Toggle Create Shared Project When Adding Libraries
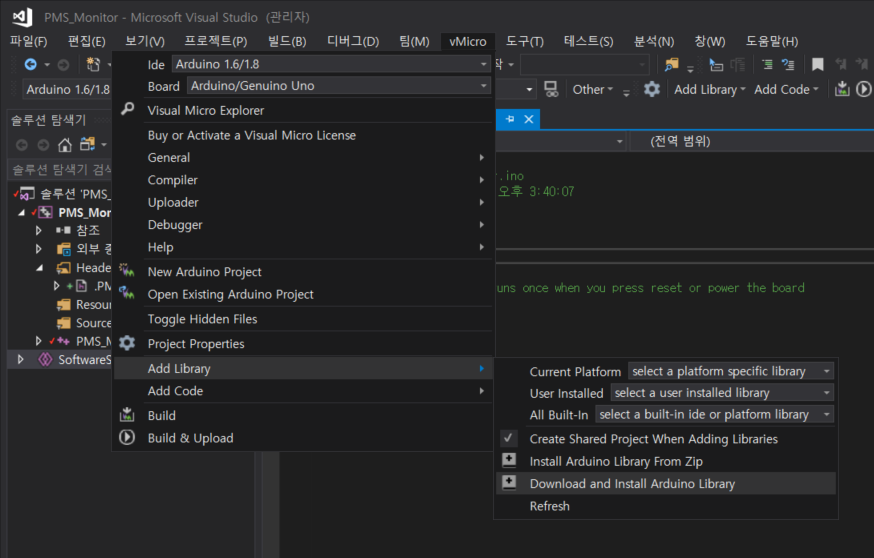874x558 pixels. pyautogui.click(x=653, y=439)
